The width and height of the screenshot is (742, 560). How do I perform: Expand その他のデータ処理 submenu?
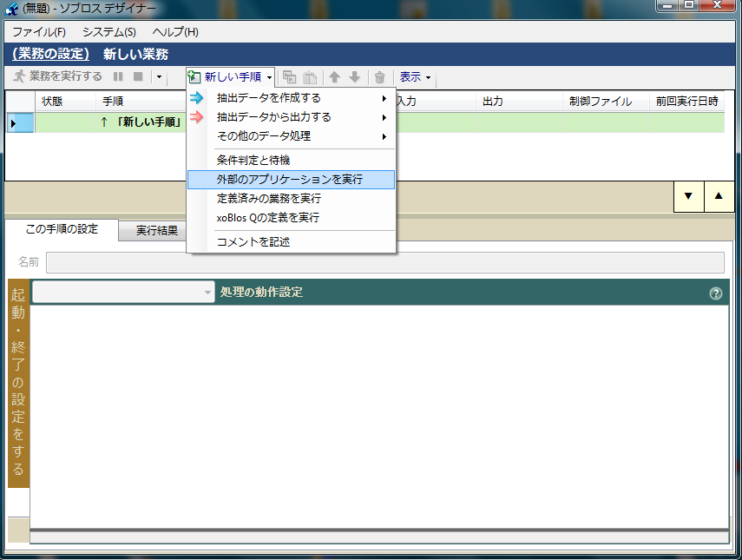[x=292, y=136]
